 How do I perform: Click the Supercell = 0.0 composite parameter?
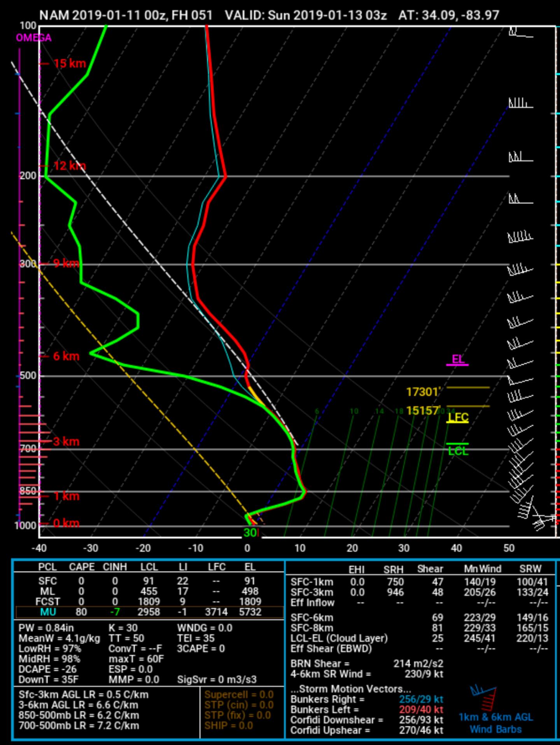pos(239,695)
